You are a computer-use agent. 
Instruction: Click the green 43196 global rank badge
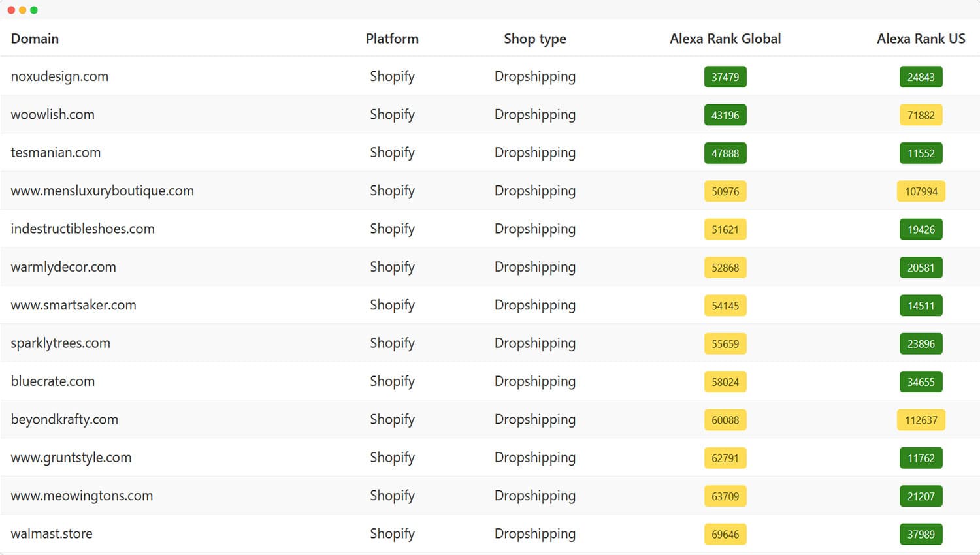725,115
